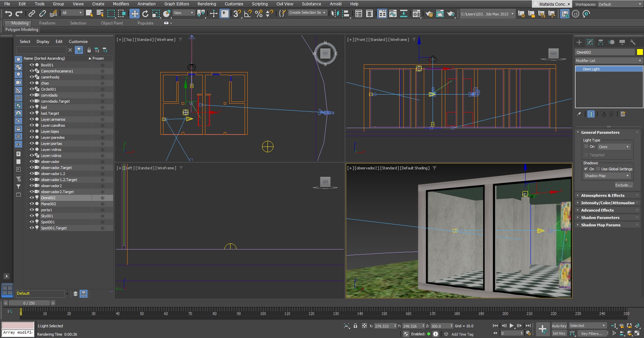Click the Mirror tool icon

coord(335,14)
